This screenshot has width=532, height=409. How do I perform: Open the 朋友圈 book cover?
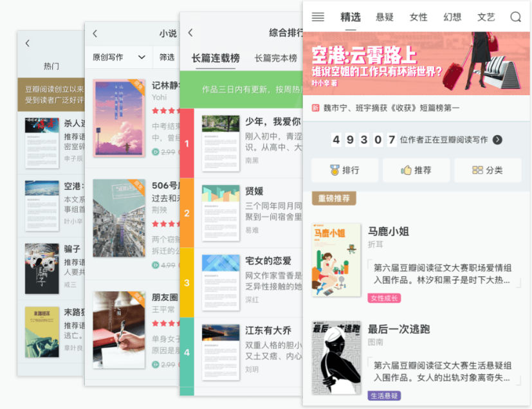click(119, 330)
